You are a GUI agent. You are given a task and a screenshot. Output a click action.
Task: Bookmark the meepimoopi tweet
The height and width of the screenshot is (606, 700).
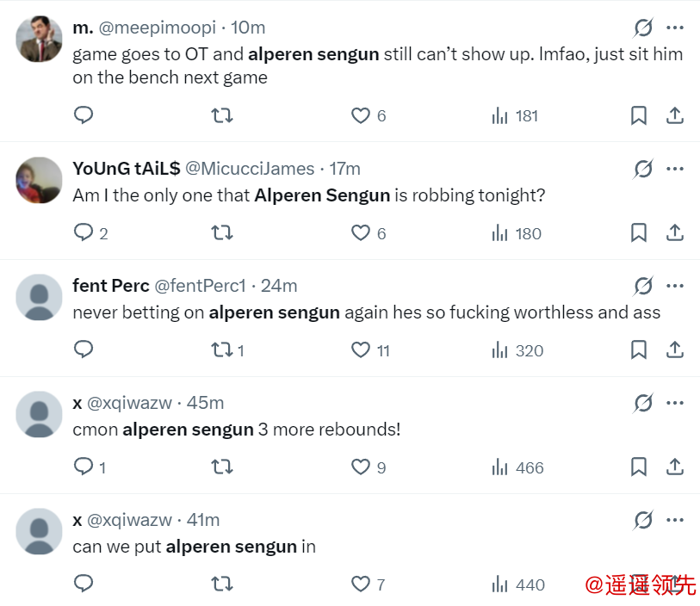click(x=639, y=115)
